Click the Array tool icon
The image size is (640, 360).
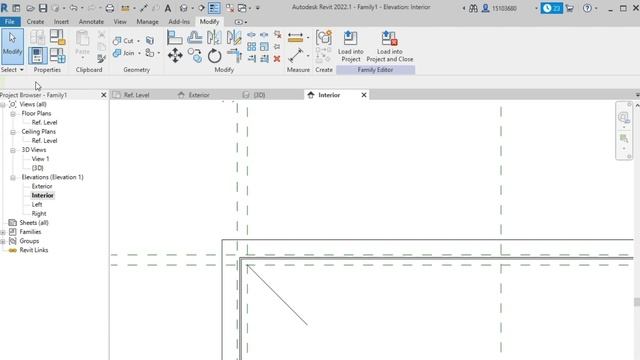coord(251,47)
